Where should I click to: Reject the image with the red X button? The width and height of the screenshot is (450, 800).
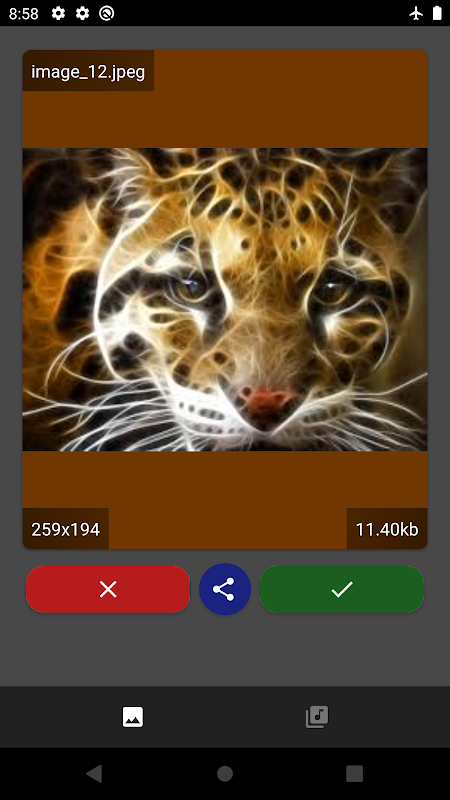click(108, 589)
